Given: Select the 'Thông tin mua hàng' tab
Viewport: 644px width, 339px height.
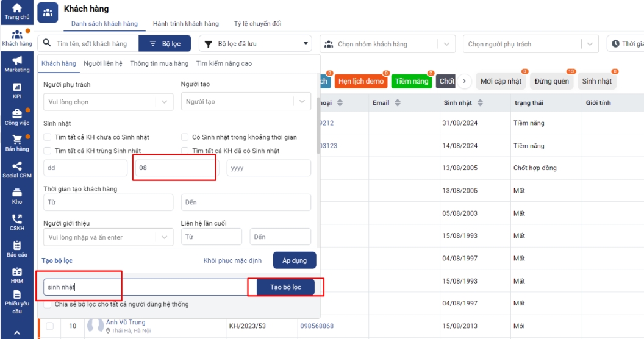Looking at the screenshot, I should click(x=159, y=63).
